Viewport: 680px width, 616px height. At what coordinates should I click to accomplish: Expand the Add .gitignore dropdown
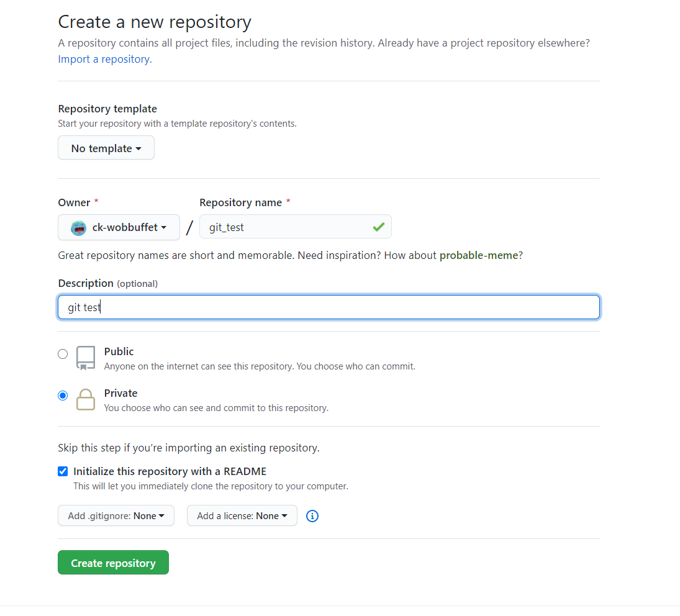tap(116, 515)
